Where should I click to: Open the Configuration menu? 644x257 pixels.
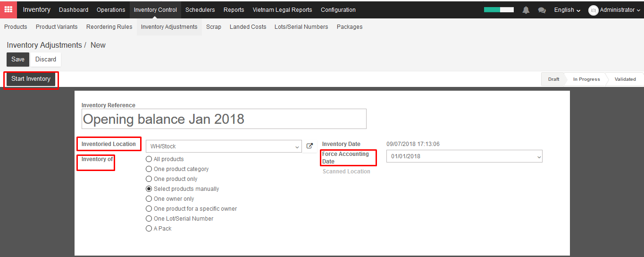pos(338,10)
